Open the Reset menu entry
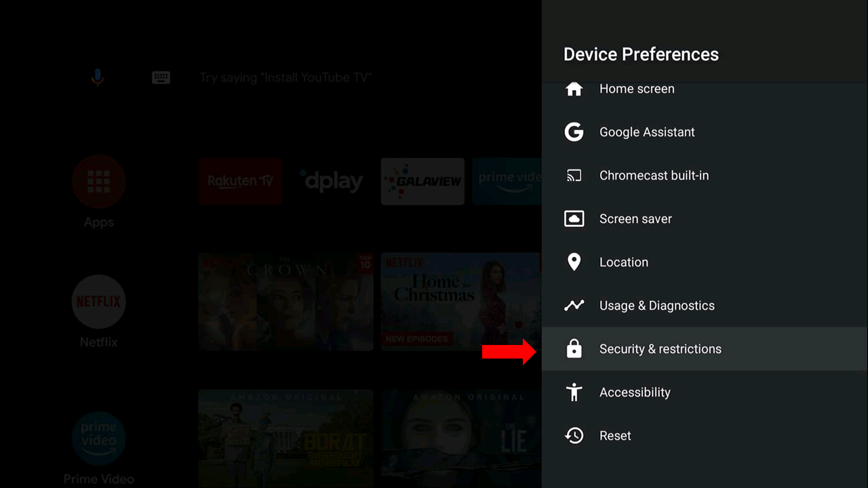The height and width of the screenshot is (488, 868). click(x=705, y=436)
